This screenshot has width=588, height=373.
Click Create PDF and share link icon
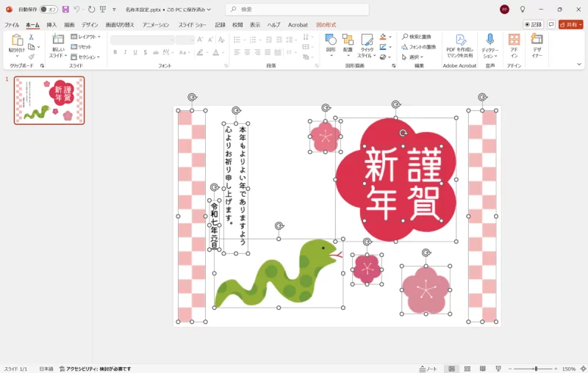[460, 40]
